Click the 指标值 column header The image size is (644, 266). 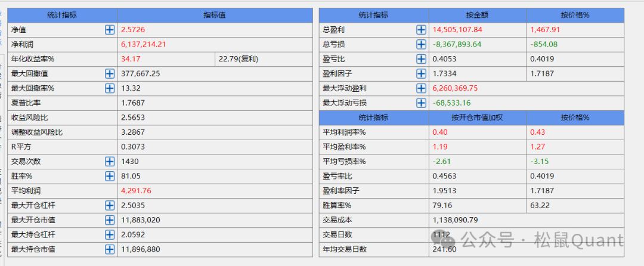click(x=215, y=15)
